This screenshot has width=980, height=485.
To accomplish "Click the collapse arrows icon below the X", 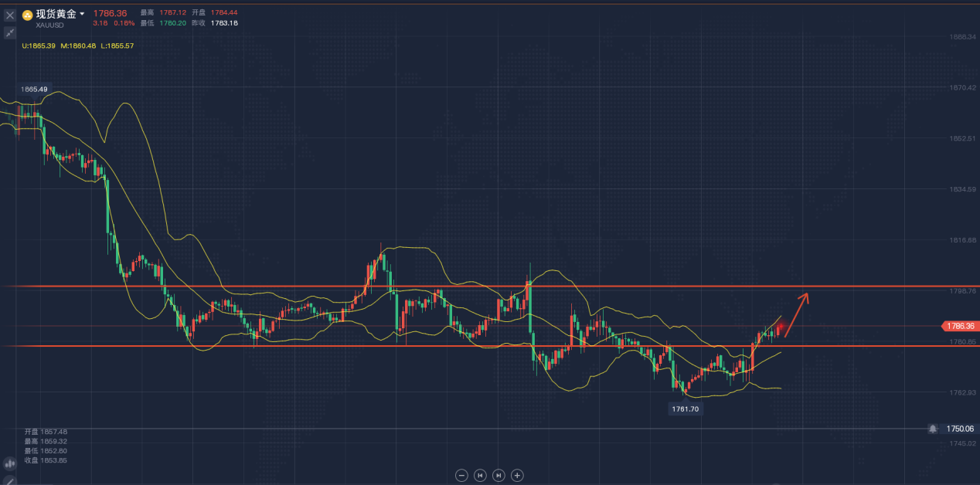I will (10, 32).
